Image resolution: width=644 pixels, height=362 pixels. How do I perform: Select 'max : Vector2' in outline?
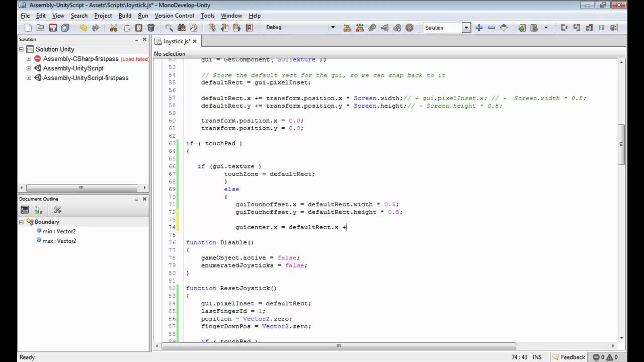[59, 241]
